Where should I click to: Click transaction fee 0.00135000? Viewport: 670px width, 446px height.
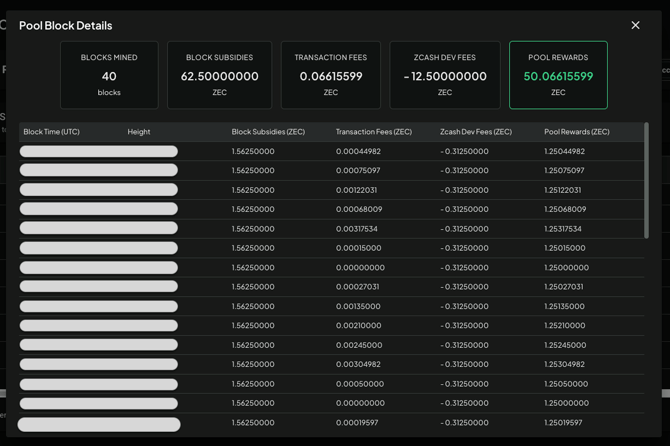358,306
